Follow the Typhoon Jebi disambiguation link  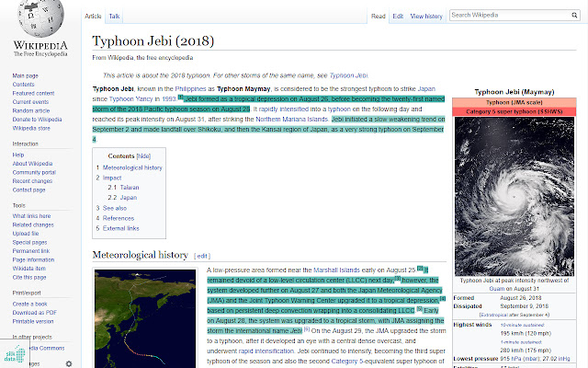click(349, 75)
